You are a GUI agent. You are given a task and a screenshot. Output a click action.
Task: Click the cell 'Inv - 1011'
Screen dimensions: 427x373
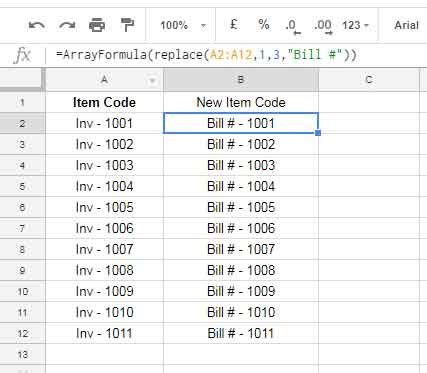[x=104, y=333]
